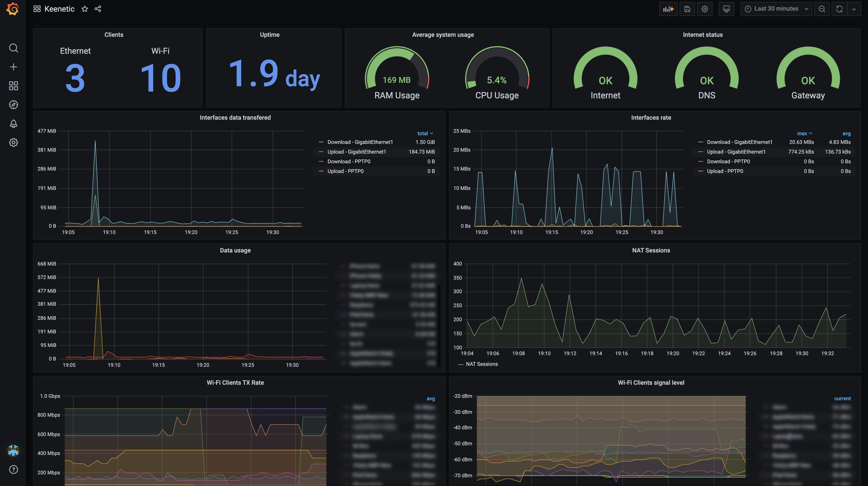
Task: Open the sidebar search icon
Action: coord(14,48)
